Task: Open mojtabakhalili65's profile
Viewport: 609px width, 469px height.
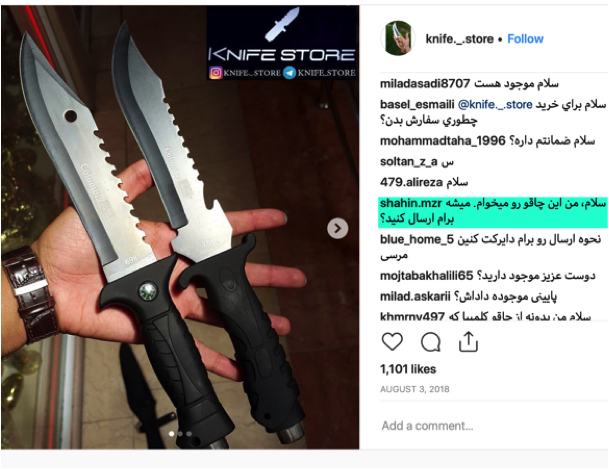Action: (x=426, y=276)
